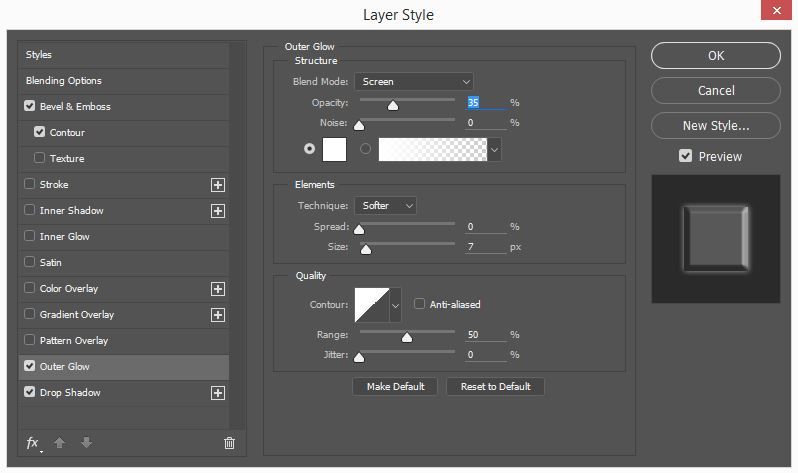Screen dimensions: 798x473
Task: Move effect up with arrow icon
Action: (x=60, y=442)
